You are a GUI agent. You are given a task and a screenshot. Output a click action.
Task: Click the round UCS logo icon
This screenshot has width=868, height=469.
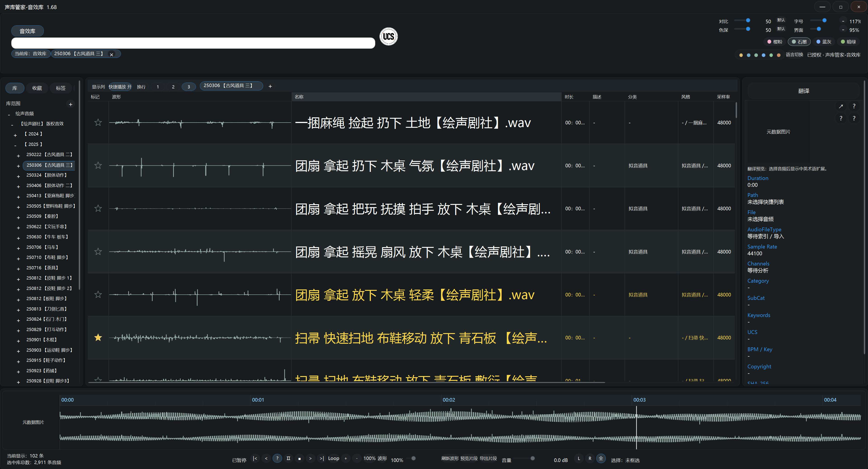[x=389, y=36]
